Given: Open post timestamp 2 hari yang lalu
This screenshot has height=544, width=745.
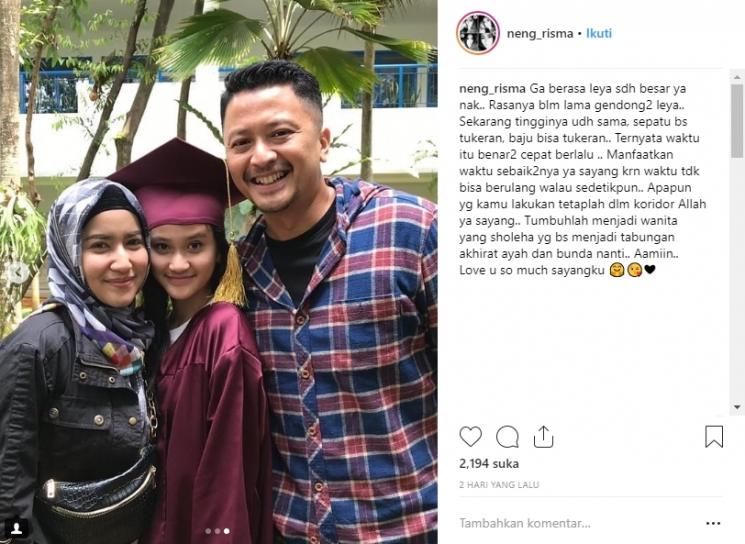Looking at the screenshot, I should 499,485.
